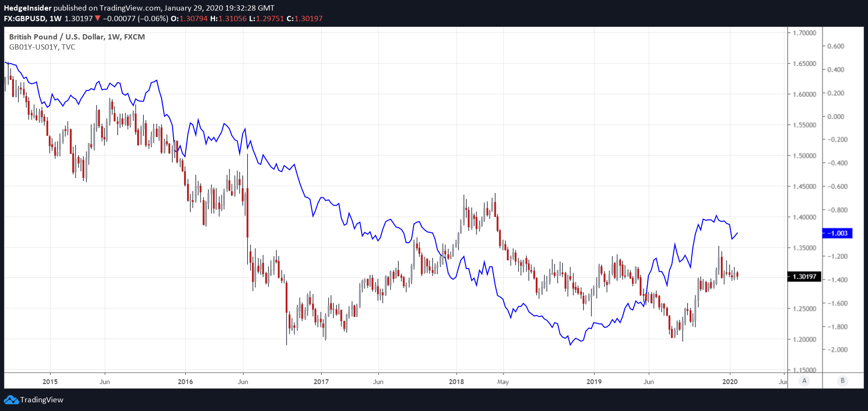Click the 1.65000 price axis value
The width and height of the screenshot is (868, 411).
tap(805, 64)
